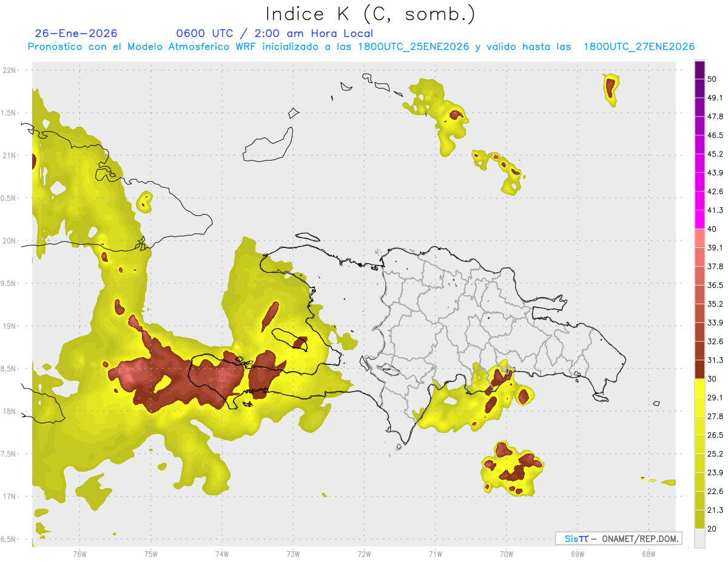Click the colorbar value "46.5"
Image resolution: width=728 pixels, height=562 pixels.
click(x=715, y=135)
